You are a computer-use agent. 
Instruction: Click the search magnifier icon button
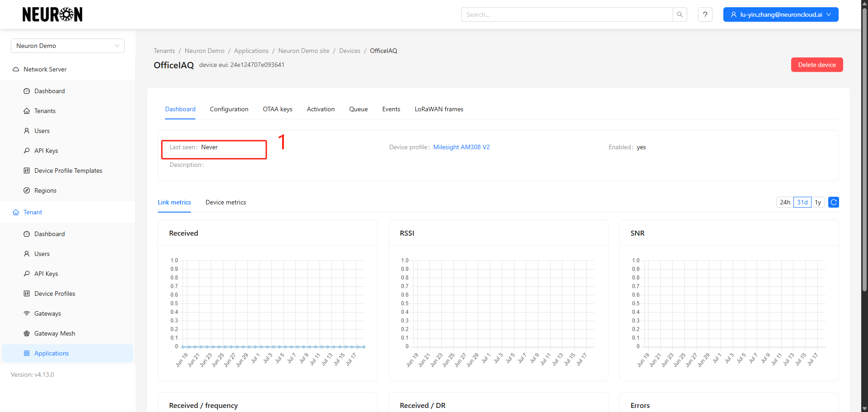pos(679,14)
